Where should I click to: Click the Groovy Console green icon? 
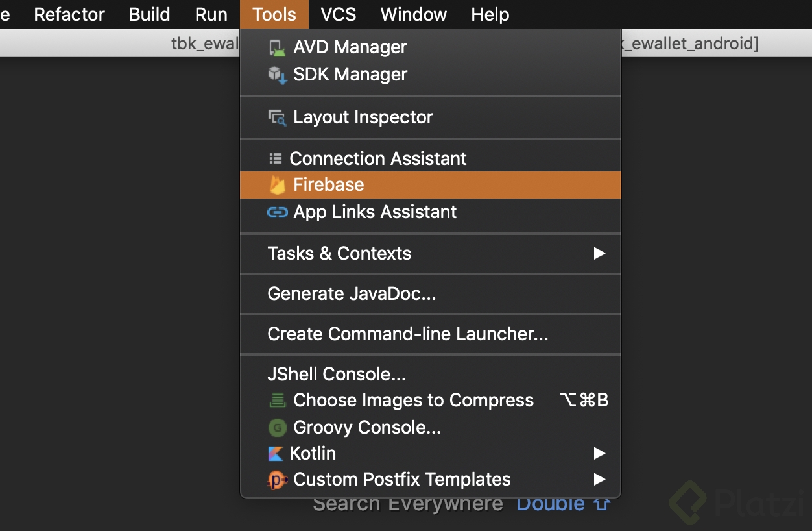[x=277, y=428]
